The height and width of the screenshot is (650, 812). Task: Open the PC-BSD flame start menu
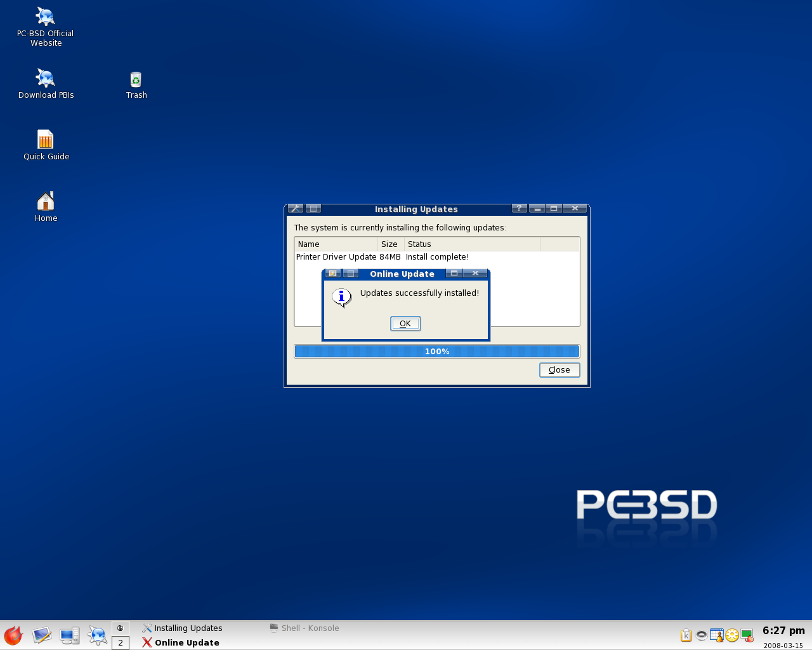pos(13,635)
